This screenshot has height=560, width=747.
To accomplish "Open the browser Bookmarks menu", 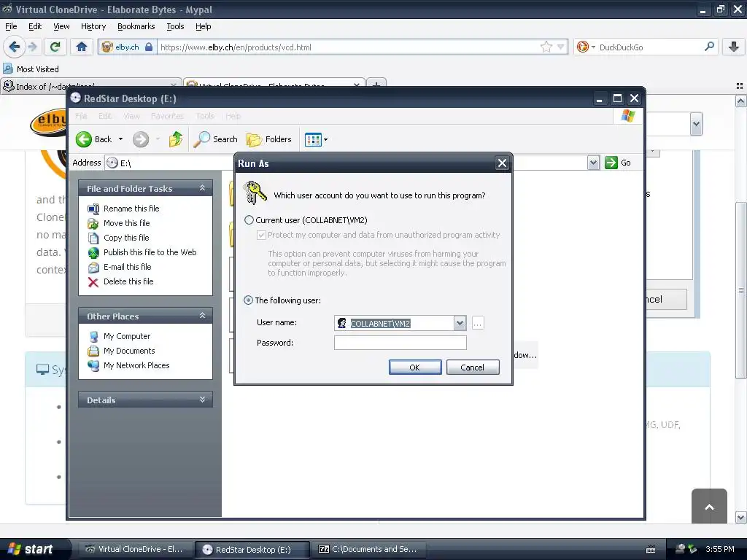I will (x=136, y=26).
